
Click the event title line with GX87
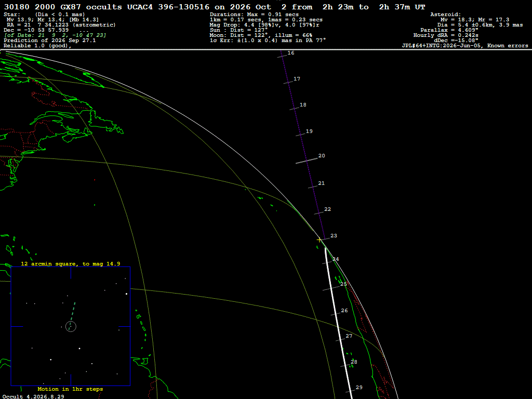(x=215, y=7)
